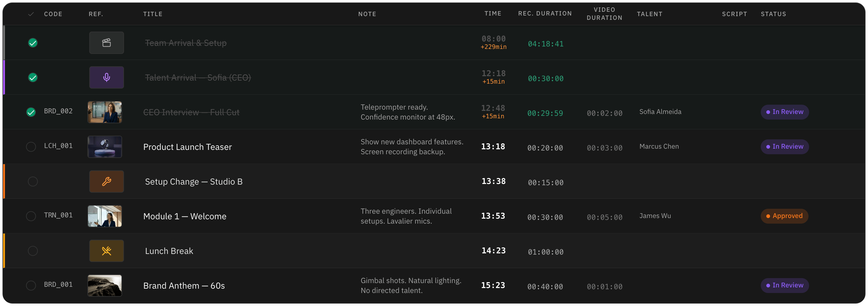Click the TIME column header
The image size is (868, 306).
pyautogui.click(x=493, y=13)
